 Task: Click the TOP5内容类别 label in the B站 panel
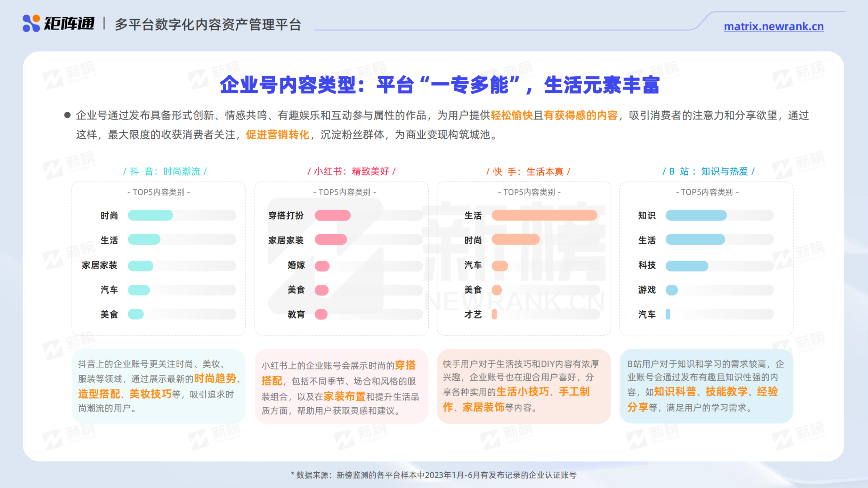click(707, 192)
